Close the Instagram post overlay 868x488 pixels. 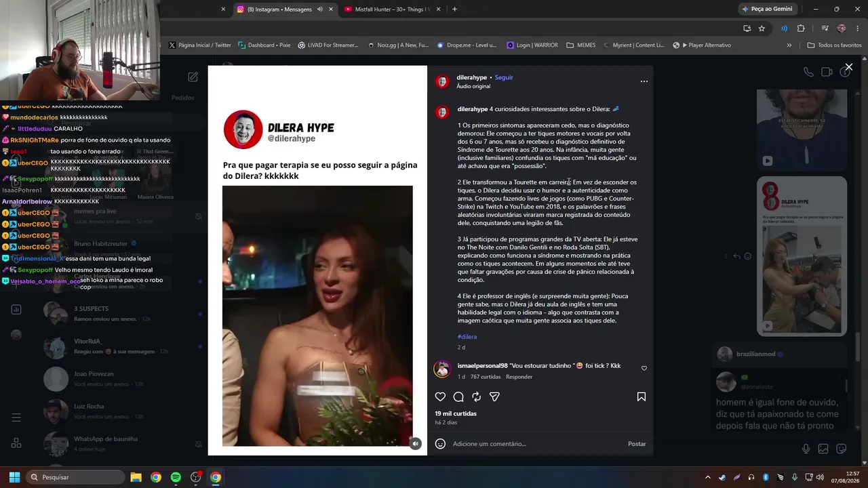point(848,67)
